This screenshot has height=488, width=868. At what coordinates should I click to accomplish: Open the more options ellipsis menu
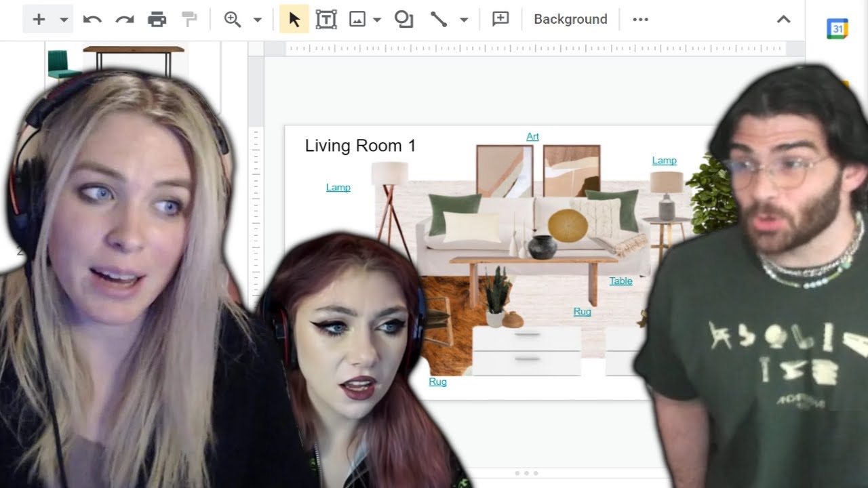[x=640, y=20]
